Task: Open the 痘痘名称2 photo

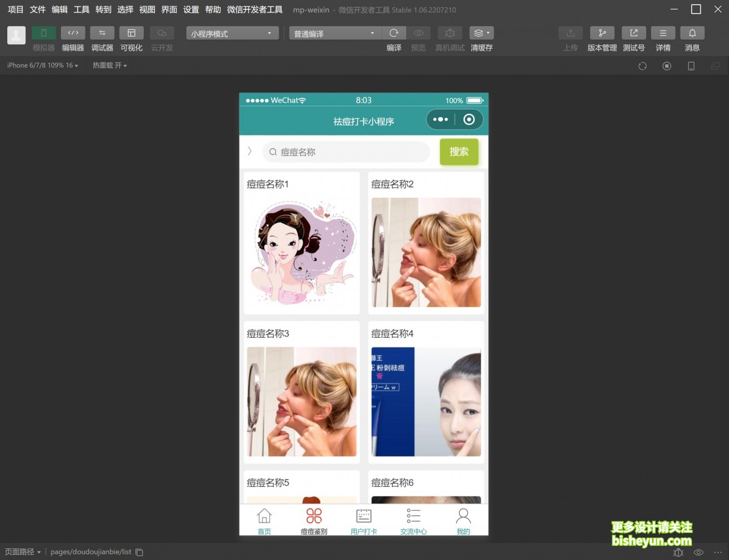Action: coord(426,252)
